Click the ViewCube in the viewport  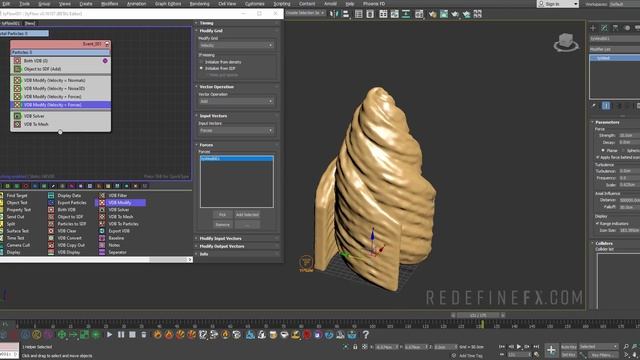tap(566, 42)
